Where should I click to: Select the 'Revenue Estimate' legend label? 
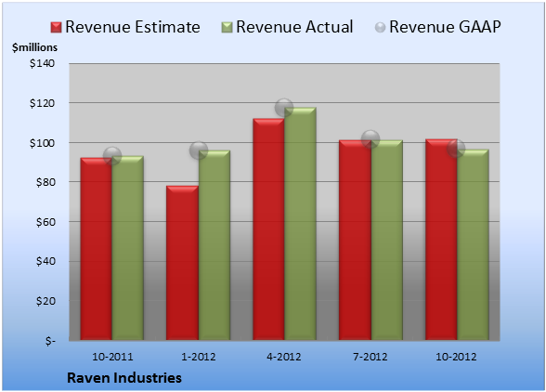click(133, 27)
